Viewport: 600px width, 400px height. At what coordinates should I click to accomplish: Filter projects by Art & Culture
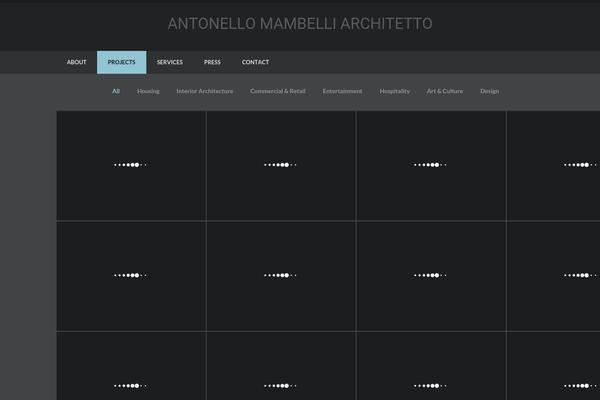(x=445, y=91)
